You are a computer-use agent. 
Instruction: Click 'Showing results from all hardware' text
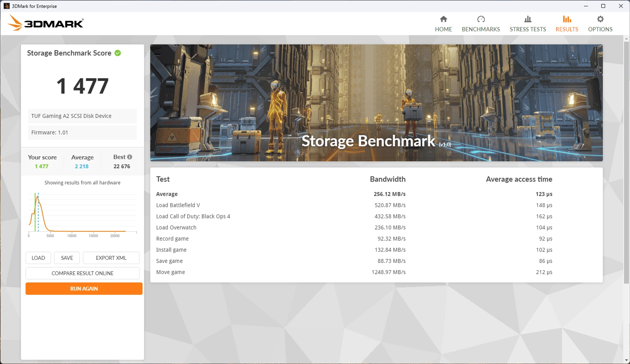82,183
